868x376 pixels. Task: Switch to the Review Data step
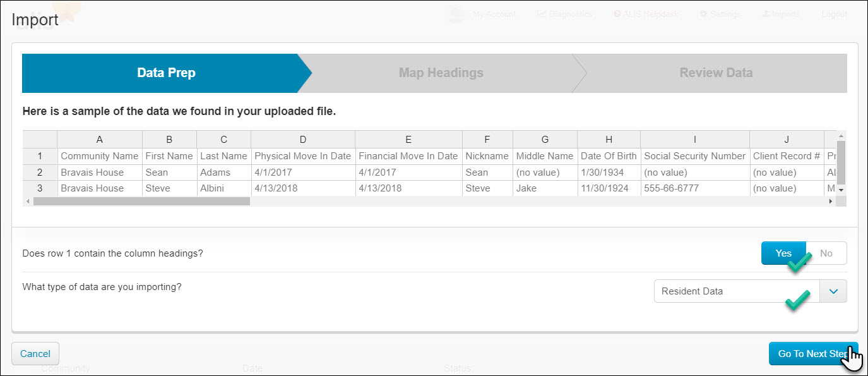point(716,73)
